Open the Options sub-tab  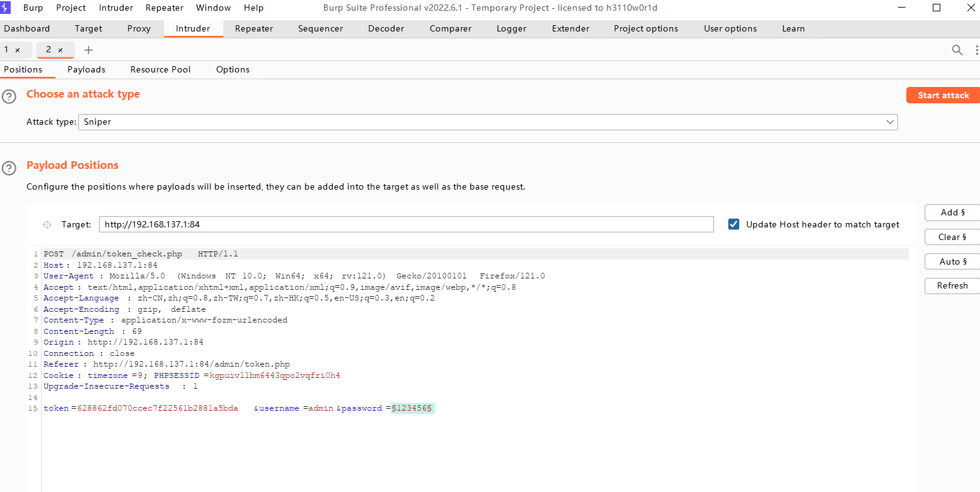click(233, 69)
